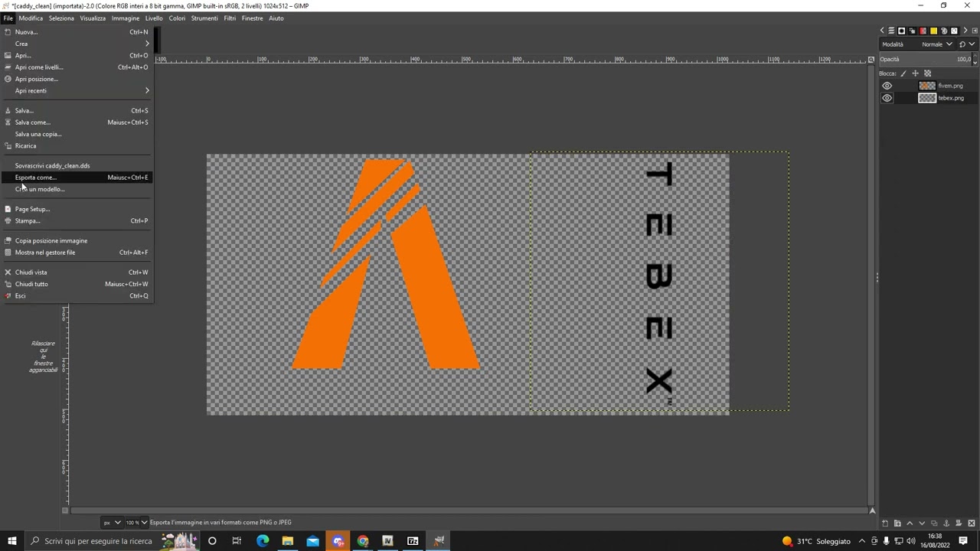Screen dimensions: 980x551
Task: Create a new layer group
Action: (x=897, y=523)
